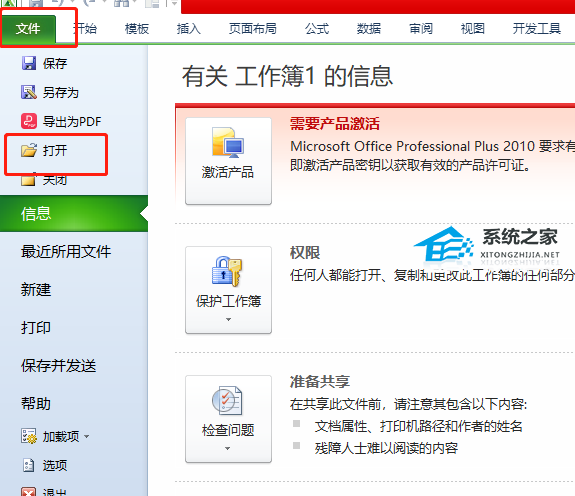Open the Developer (开发工具) tab
575x496 pixels.
536,29
